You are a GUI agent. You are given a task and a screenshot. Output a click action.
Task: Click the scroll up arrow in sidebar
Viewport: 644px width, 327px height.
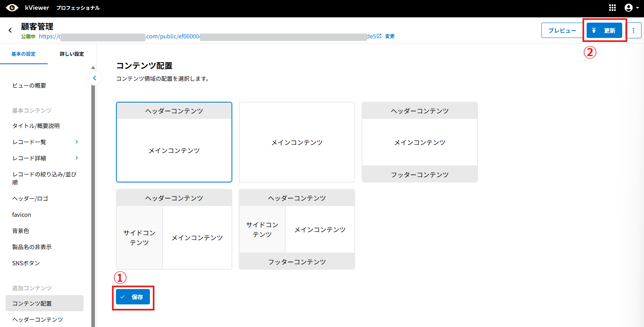click(93, 68)
